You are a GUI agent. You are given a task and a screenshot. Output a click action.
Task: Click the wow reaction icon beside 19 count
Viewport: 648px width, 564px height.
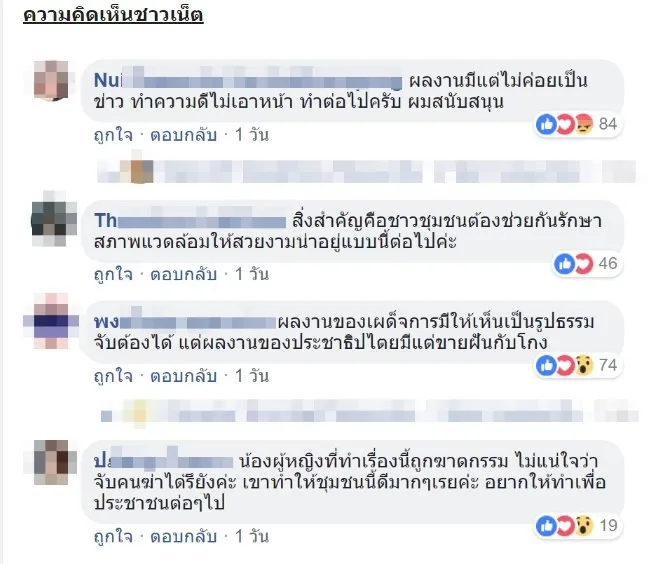click(584, 526)
